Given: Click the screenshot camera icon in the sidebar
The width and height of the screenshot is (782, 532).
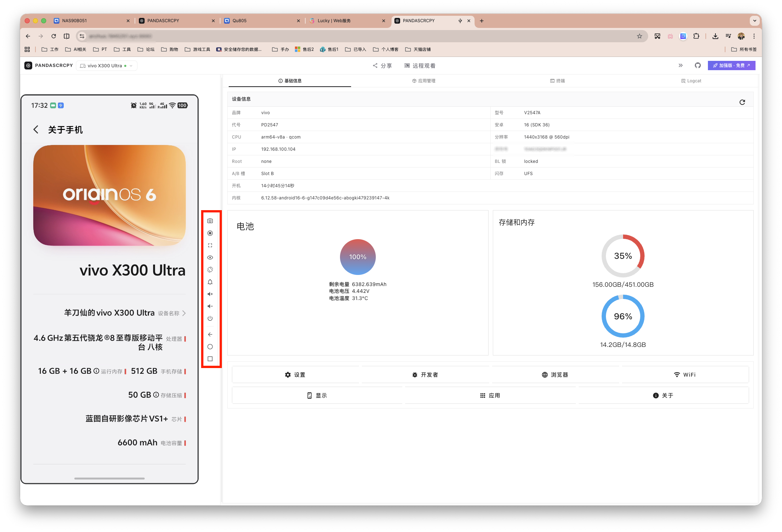Looking at the screenshot, I should (210, 221).
